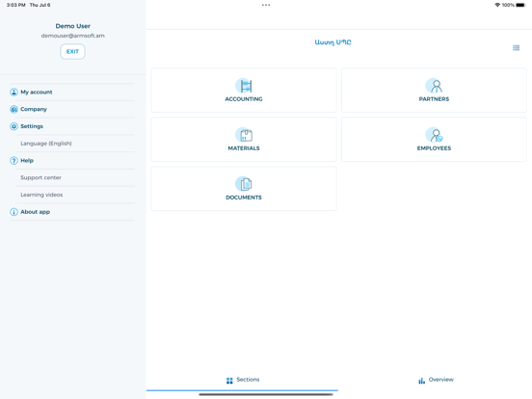Click the About app info icon
Viewport: 532px width, 399px height.
coord(13,212)
